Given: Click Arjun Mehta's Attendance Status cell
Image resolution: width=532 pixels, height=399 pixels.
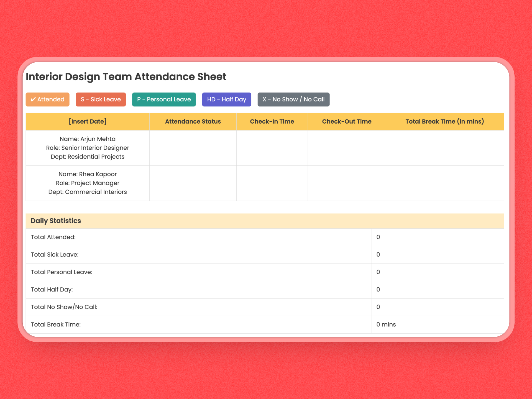Looking at the screenshot, I should coord(193,148).
